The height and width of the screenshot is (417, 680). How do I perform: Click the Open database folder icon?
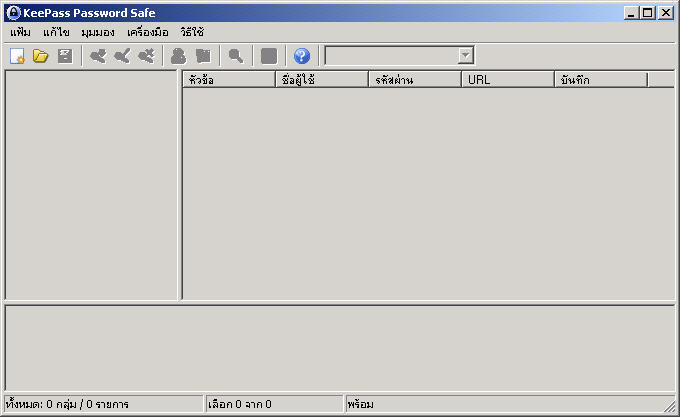(x=41, y=56)
